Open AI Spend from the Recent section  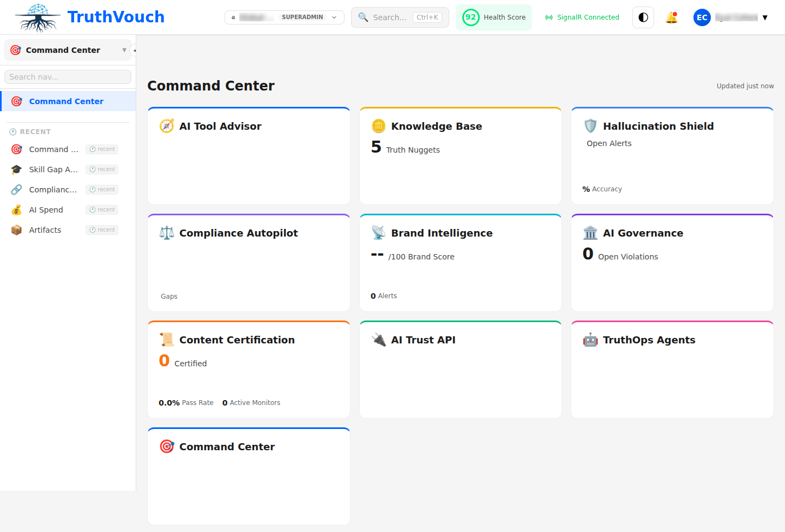point(46,209)
